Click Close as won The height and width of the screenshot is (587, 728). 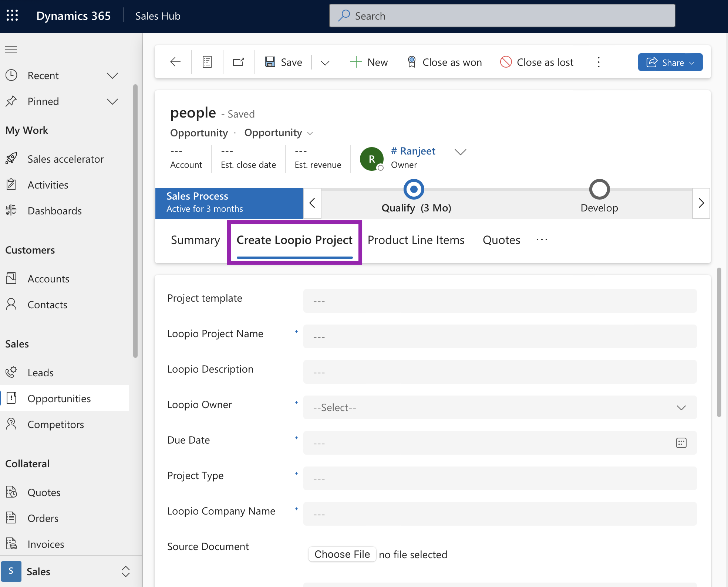pos(444,62)
